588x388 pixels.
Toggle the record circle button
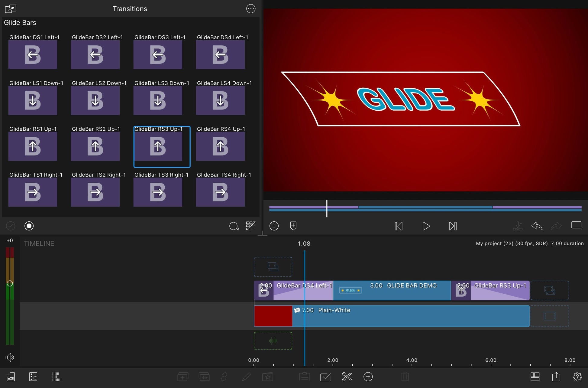tap(29, 226)
